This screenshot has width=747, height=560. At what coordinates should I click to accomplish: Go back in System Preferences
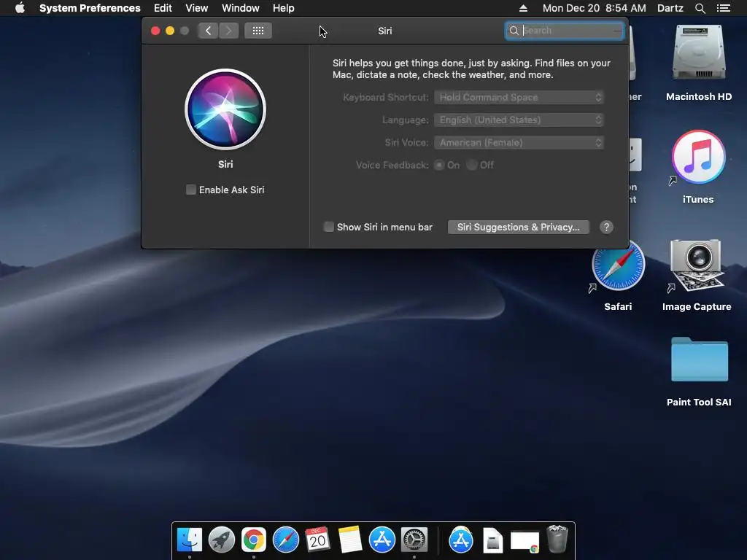pyautogui.click(x=208, y=31)
